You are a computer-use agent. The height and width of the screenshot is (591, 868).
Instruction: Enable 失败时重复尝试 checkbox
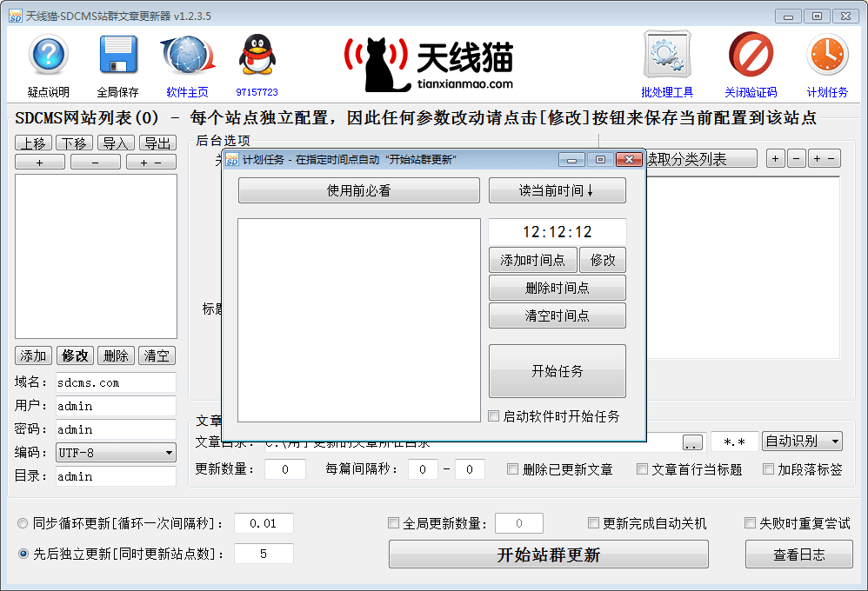[x=750, y=523]
